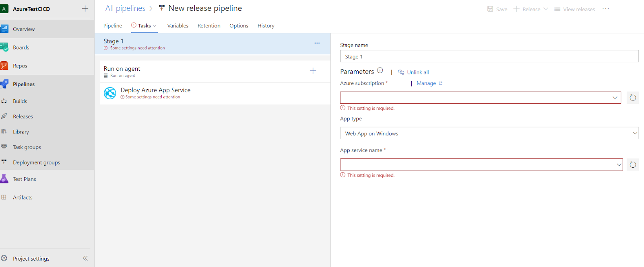The image size is (644, 267).
Task: Click the Unlink all link
Action: [x=417, y=72]
